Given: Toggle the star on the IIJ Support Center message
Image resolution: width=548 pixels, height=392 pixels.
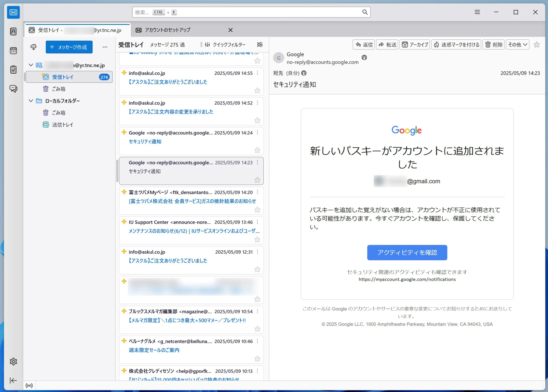Looking at the screenshot, I should pyautogui.click(x=257, y=239).
